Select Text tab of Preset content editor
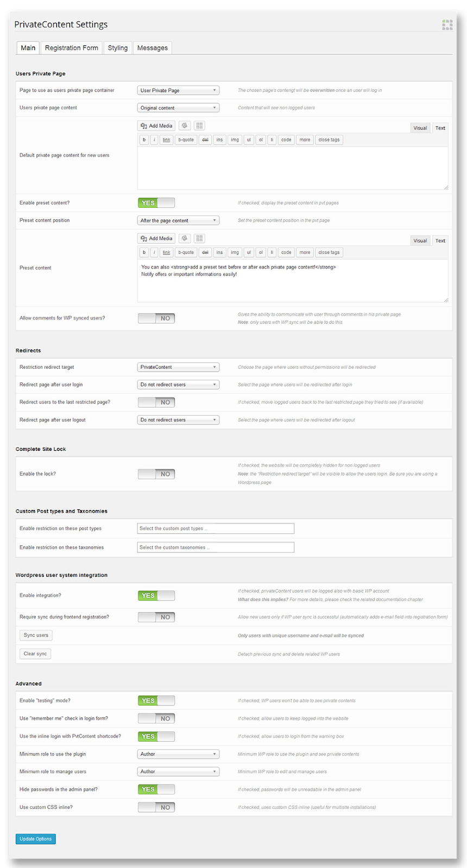The width and height of the screenshot is (467, 868). tap(440, 241)
